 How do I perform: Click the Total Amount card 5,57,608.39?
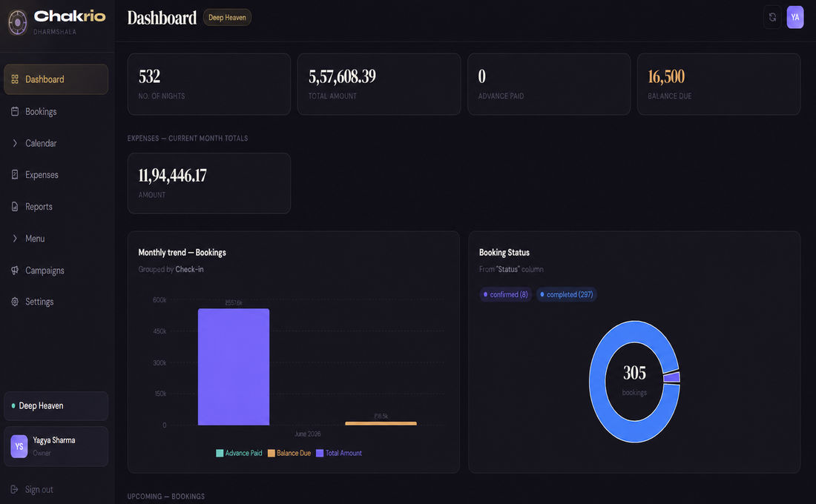(379, 84)
